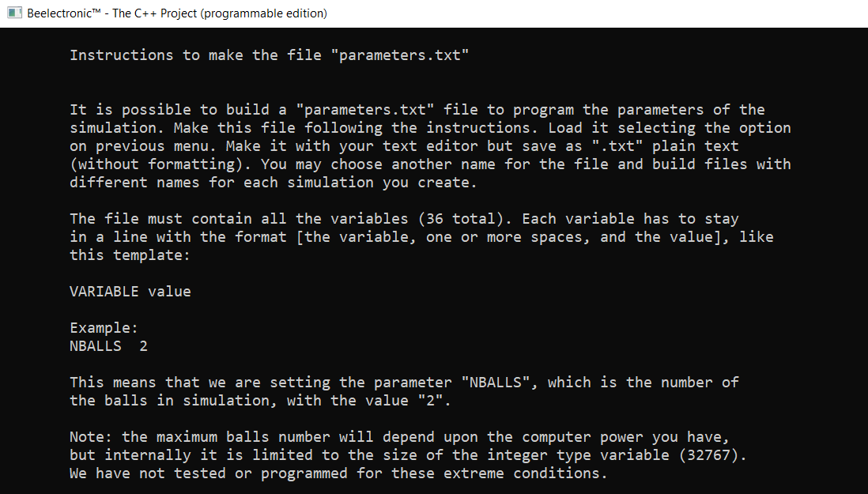Click the line starting "Note: the maximum balls"
Image resolution: width=868 pixels, height=494 pixels.
click(403, 437)
